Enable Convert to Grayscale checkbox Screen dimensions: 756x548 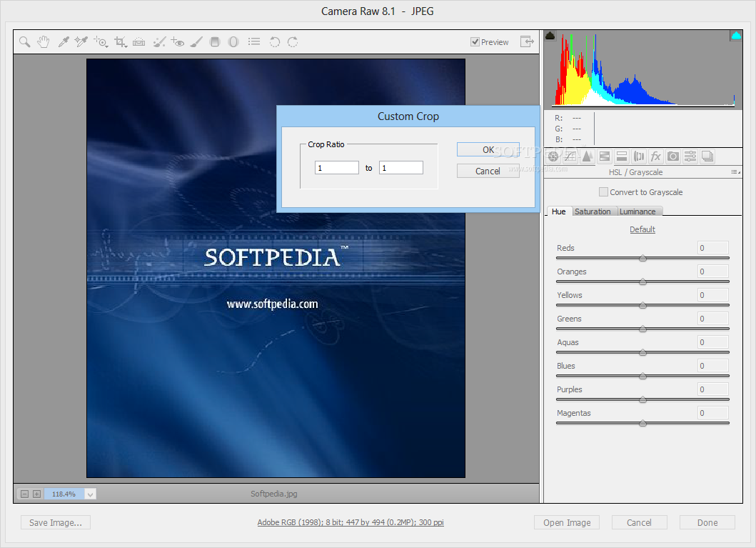point(603,192)
